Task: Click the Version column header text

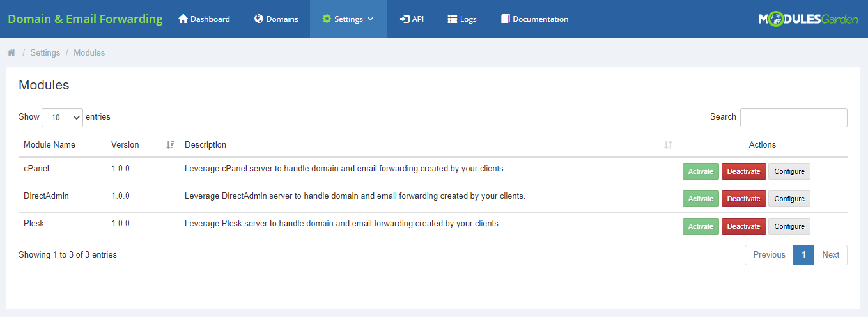Action: pyautogui.click(x=125, y=145)
